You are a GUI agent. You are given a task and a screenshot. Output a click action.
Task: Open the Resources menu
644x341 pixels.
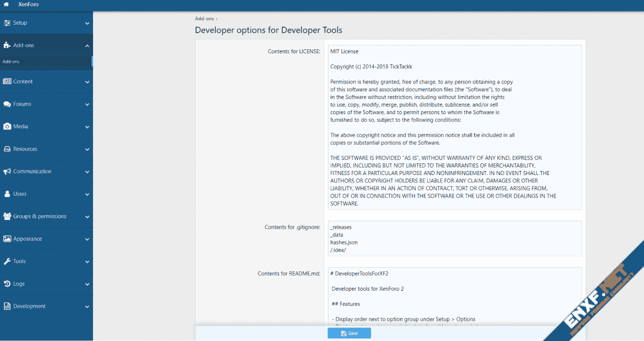[x=25, y=149]
